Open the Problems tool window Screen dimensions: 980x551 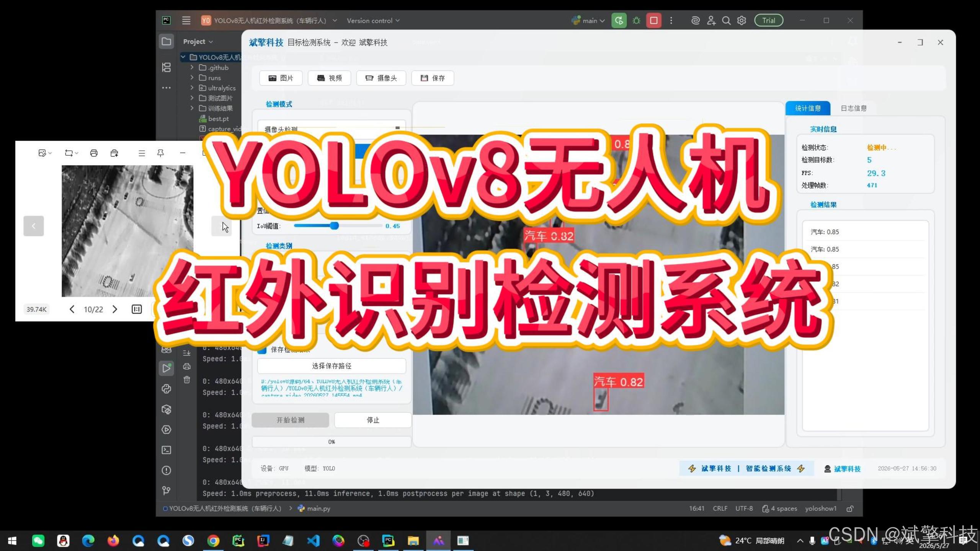[167, 470]
